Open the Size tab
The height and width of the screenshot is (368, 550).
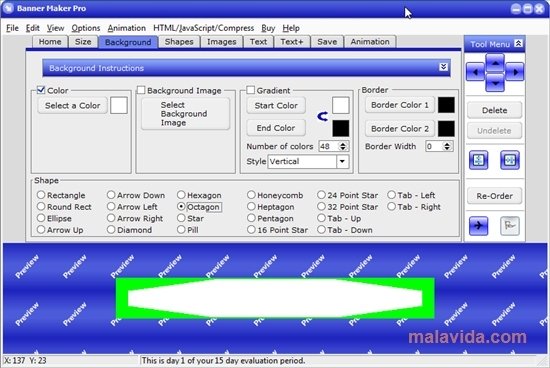coord(83,42)
